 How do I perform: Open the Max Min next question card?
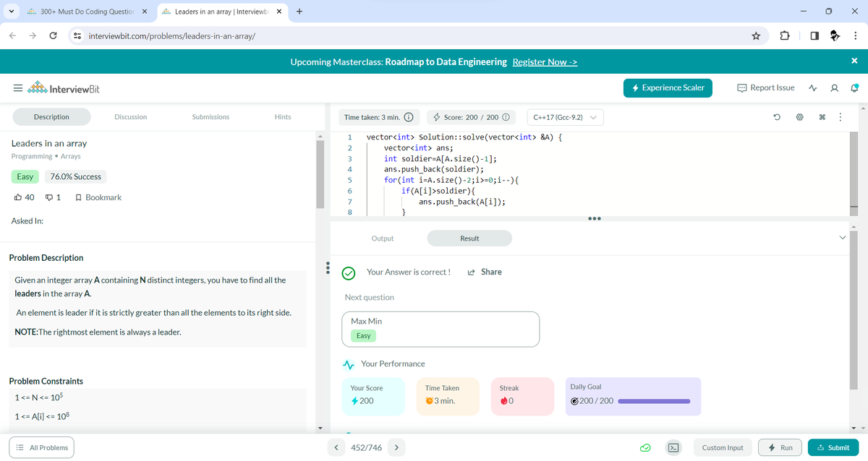(x=441, y=329)
